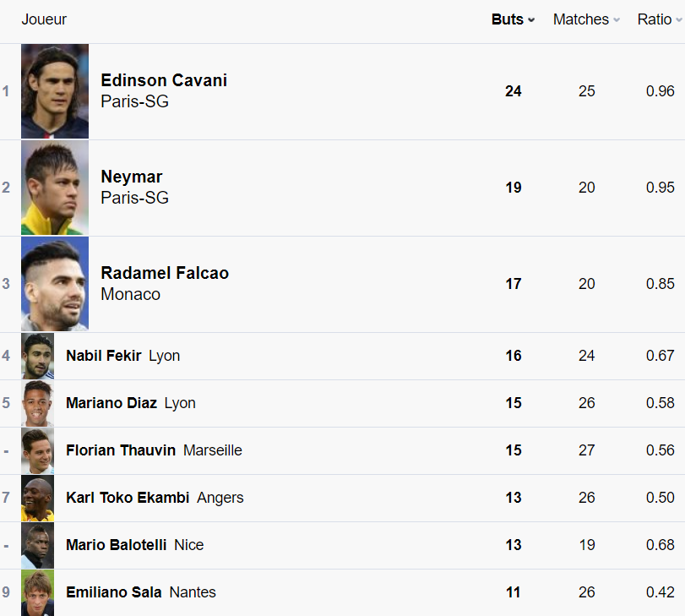The width and height of the screenshot is (685, 616).
Task: Open Edinson Cavani's name link
Action: pyautogui.click(x=164, y=80)
